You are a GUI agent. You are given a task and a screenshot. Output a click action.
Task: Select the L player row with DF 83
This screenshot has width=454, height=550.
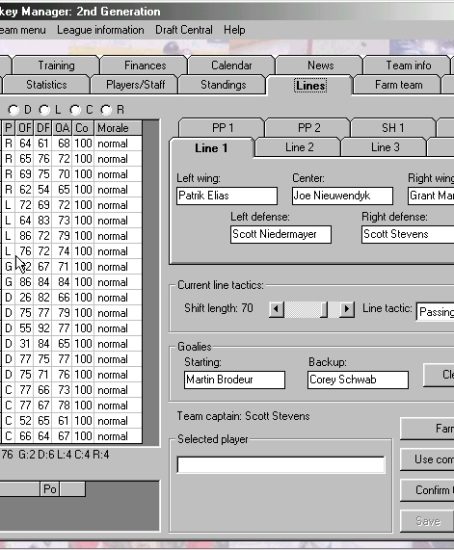point(72,221)
